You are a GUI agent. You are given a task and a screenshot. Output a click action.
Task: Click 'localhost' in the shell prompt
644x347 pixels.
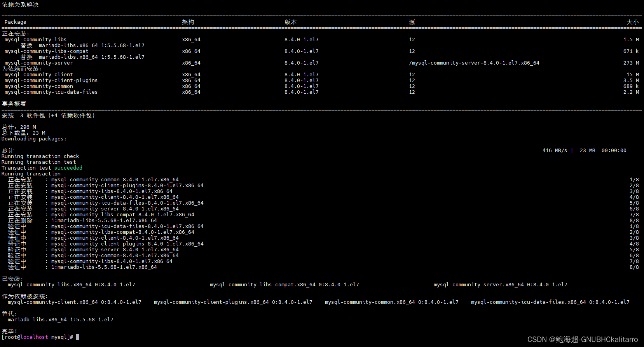click(34, 337)
